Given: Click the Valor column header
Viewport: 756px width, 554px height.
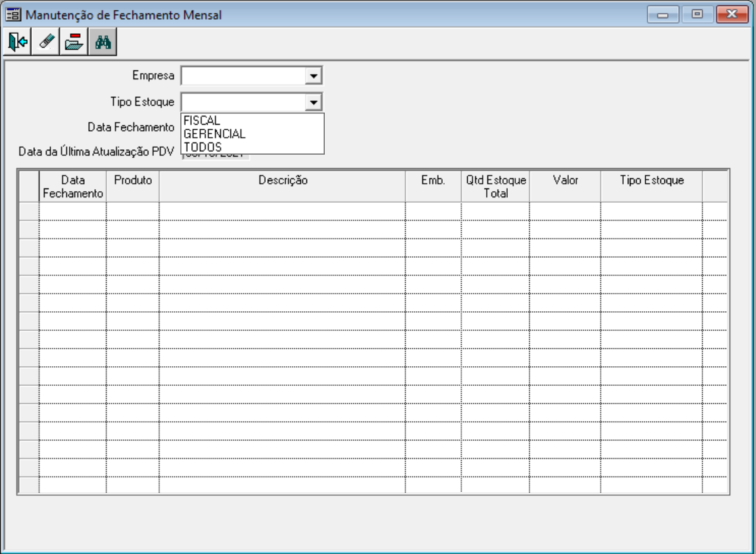Looking at the screenshot, I should point(565,186).
